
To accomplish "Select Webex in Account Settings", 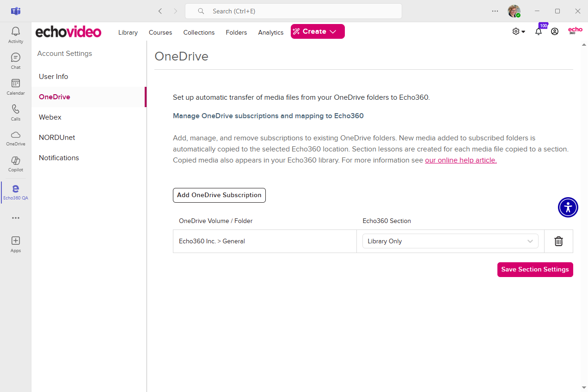I will (89, 117).
